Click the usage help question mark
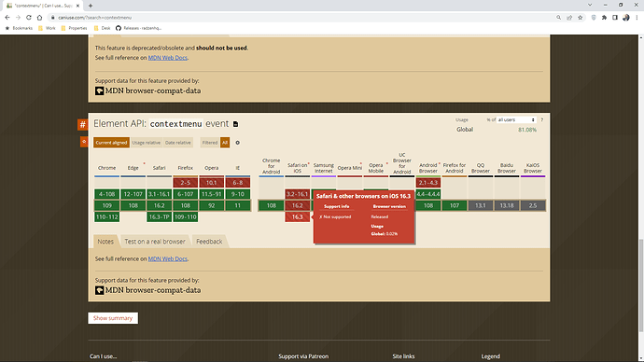This screenshot has height=362, width=644. 541,119
